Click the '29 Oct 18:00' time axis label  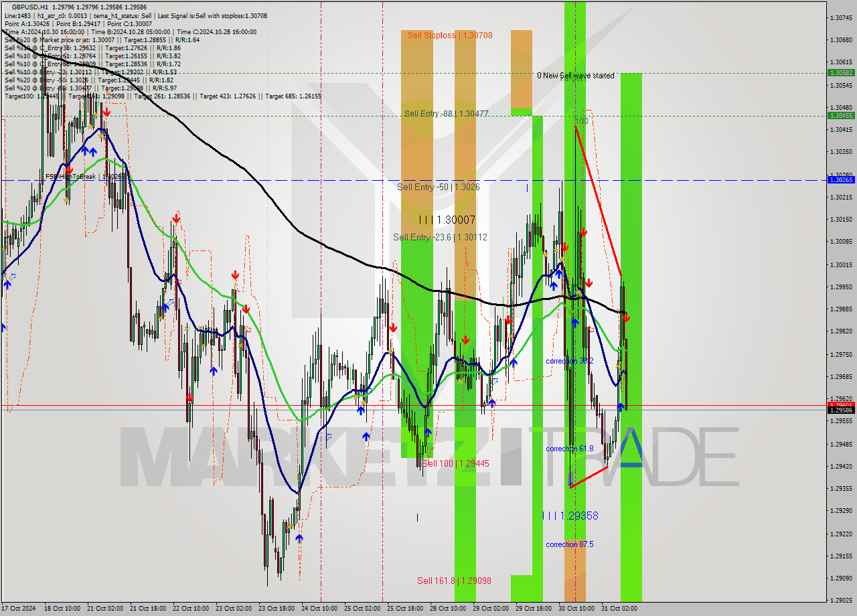(534, 609)
